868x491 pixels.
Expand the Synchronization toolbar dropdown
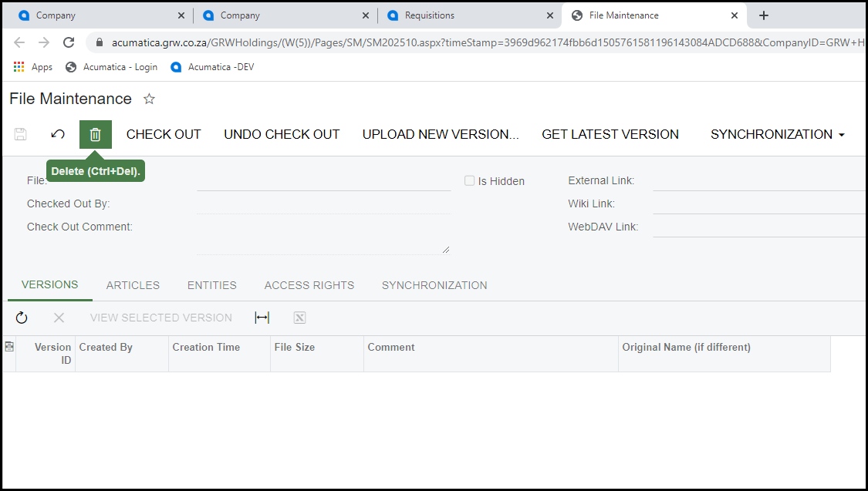tap(777, 134)
